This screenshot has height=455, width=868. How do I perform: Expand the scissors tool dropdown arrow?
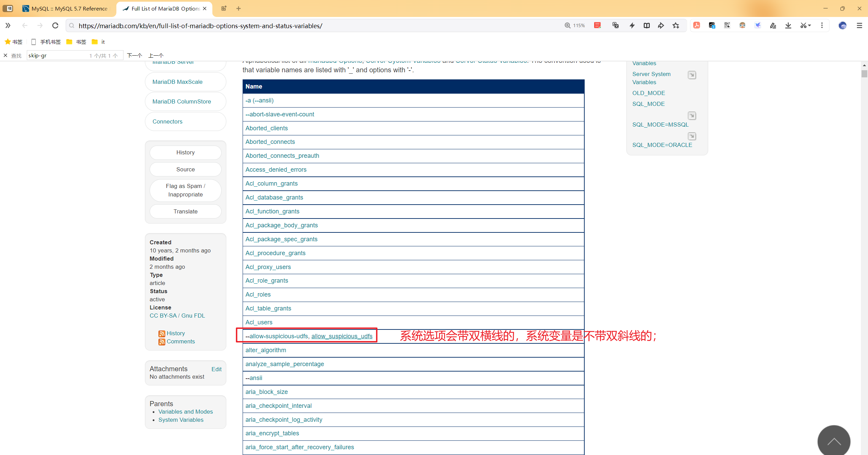pos(810,25)
